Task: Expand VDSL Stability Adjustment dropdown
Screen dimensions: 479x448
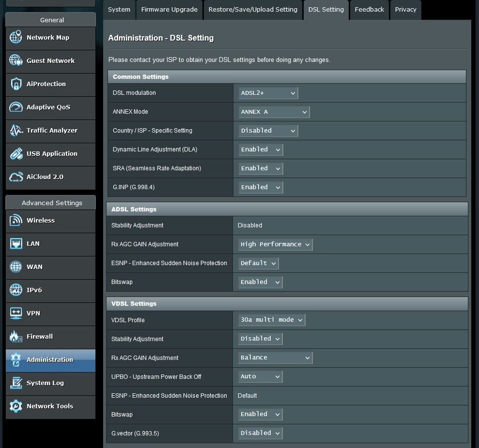Action: click(x=260, y=339)
